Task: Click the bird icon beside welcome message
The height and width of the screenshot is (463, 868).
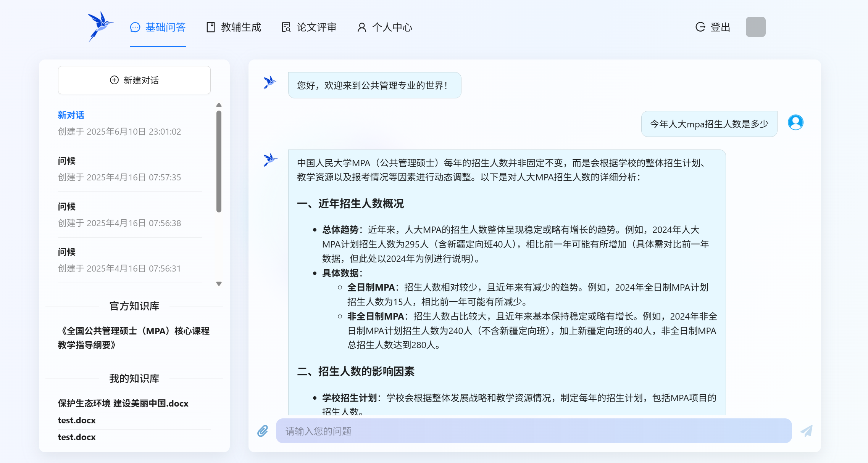Action: pos(270,82)
